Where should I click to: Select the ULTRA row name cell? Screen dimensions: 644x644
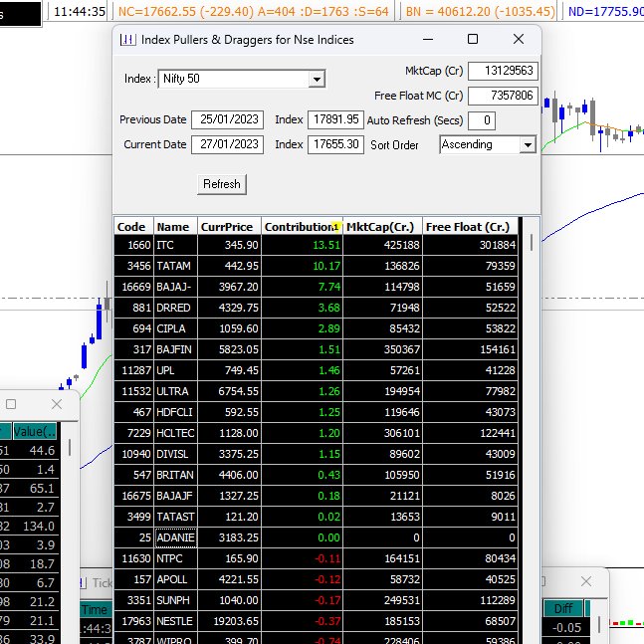pos(176,391)
